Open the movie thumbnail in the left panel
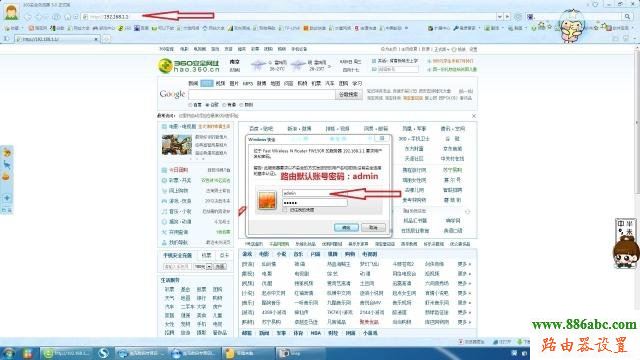640x360 pixels. [x=177, y=144]
